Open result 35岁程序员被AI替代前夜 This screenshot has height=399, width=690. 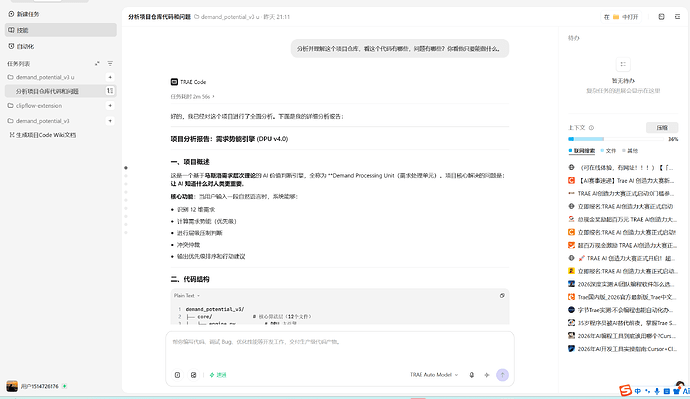622,323
